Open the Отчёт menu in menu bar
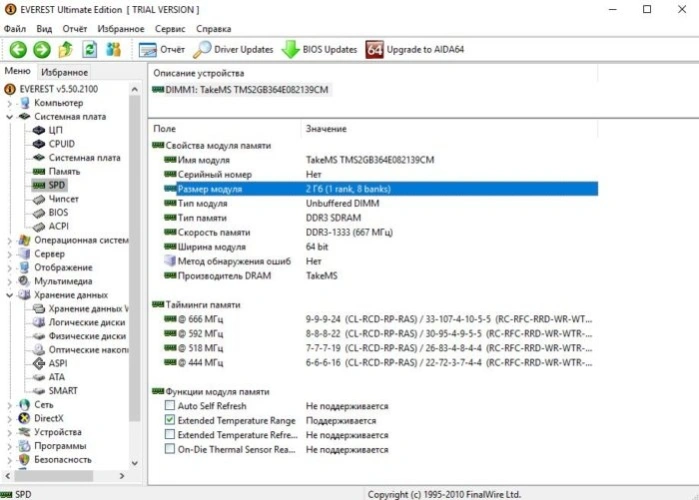Viewport: 699px width, 500px height. 74,29
